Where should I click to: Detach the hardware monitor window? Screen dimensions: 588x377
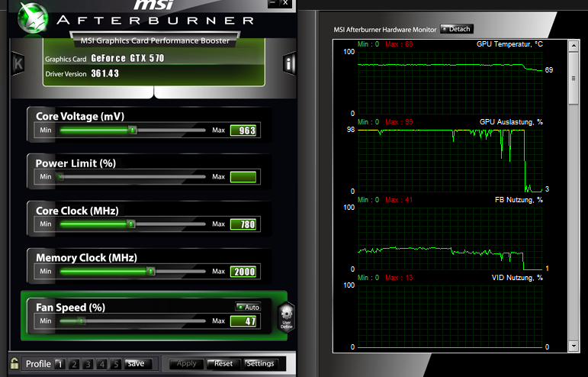(456, 29)
